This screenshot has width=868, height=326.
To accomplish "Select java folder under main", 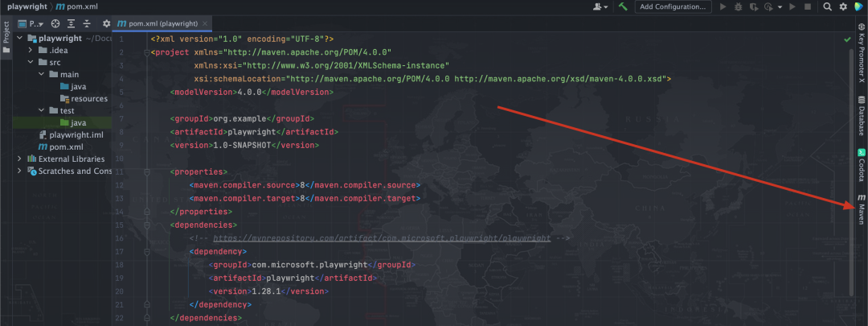I will point(72,86).
